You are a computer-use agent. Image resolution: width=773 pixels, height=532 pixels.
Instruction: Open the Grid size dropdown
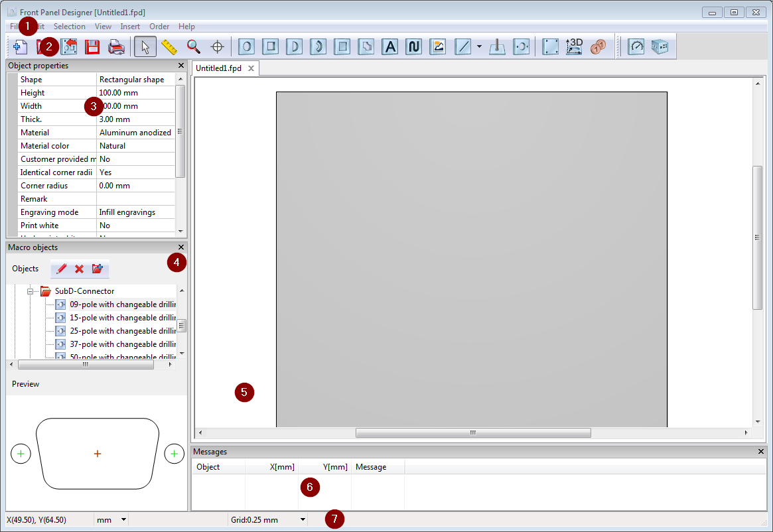(x=303, y=519)
